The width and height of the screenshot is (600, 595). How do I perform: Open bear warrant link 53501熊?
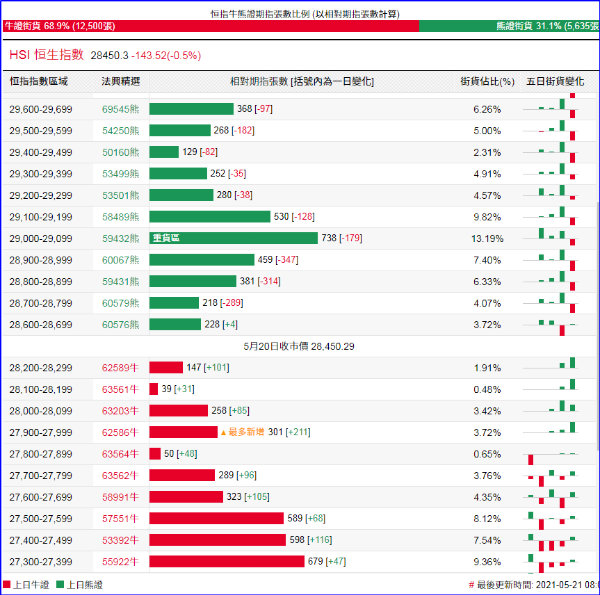[x=121, y=196]
